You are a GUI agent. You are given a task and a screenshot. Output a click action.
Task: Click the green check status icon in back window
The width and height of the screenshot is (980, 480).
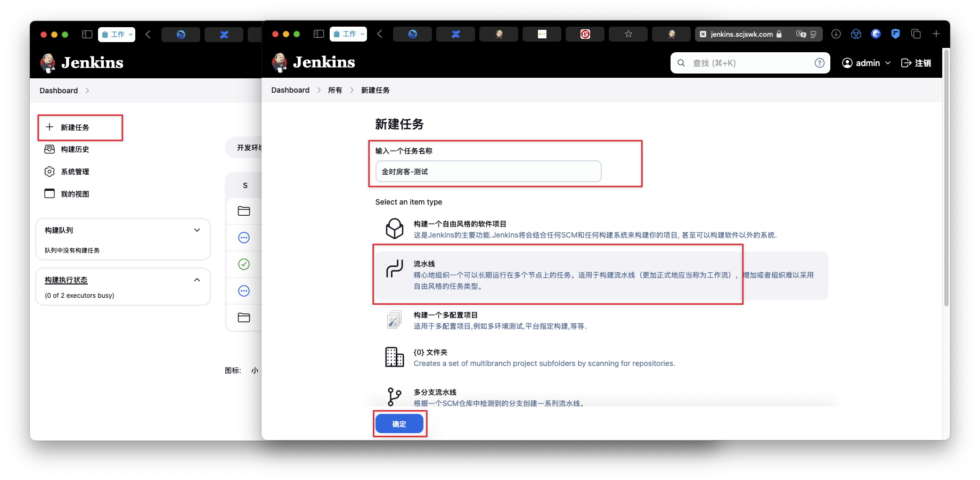[x=244, y=264]
